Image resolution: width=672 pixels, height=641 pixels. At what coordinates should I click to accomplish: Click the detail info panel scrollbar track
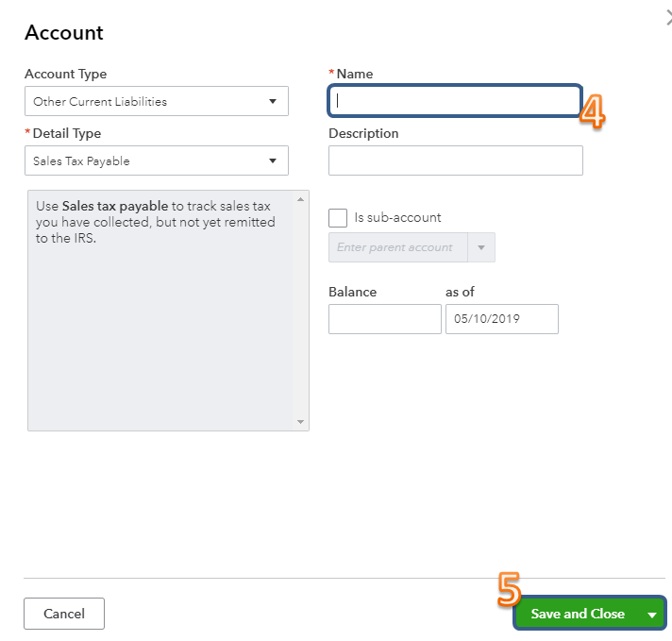pyautogui.click(x=301, y=312)
